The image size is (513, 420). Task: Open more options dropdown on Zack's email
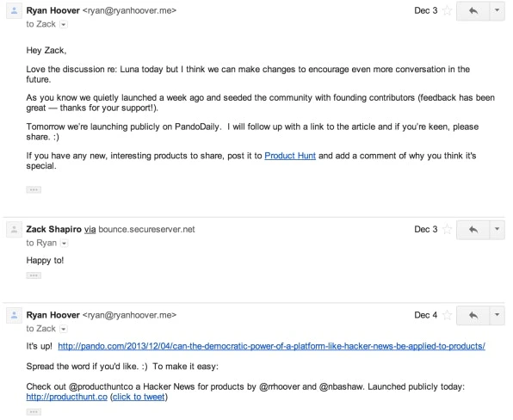coord(497,230)
